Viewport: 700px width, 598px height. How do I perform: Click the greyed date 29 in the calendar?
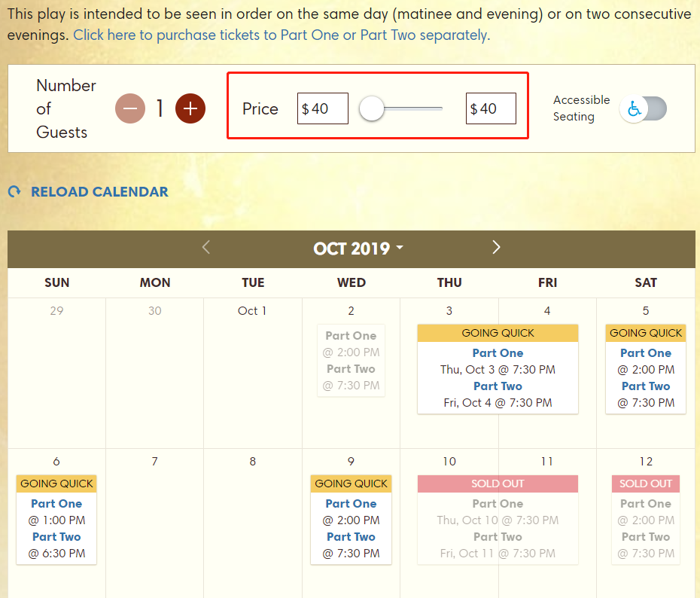click(56, 311)
